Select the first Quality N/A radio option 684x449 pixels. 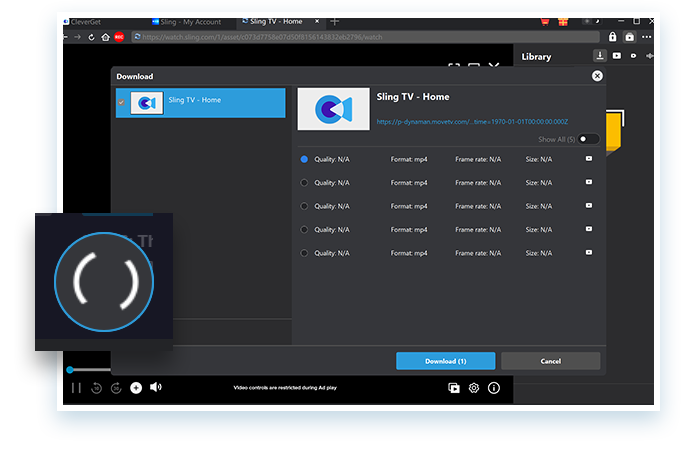(304, 158)
